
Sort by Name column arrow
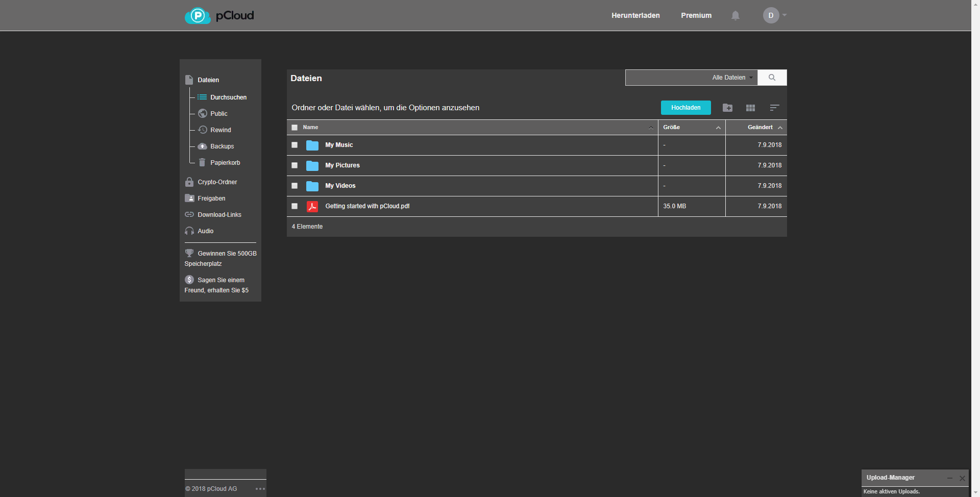point(651,128)
